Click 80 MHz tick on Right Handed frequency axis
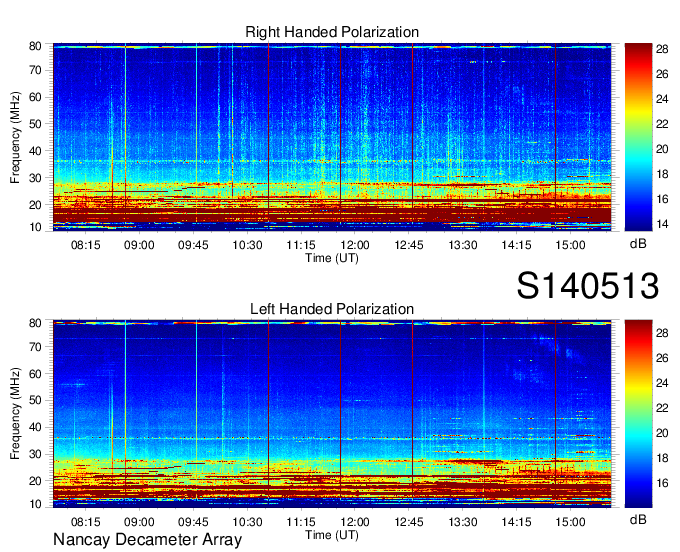 [35, 46]
